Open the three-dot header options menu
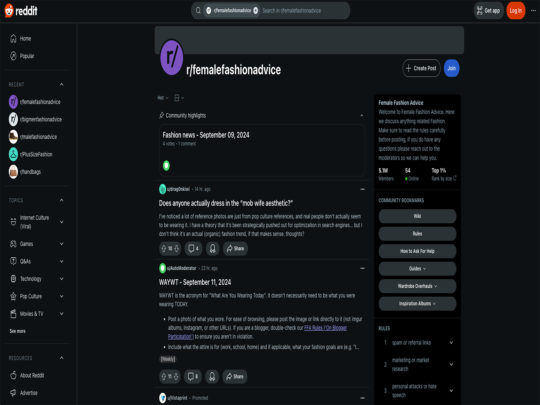Image resolution: width=540 pixels, height=405 pixels. [x=533, y=11]
